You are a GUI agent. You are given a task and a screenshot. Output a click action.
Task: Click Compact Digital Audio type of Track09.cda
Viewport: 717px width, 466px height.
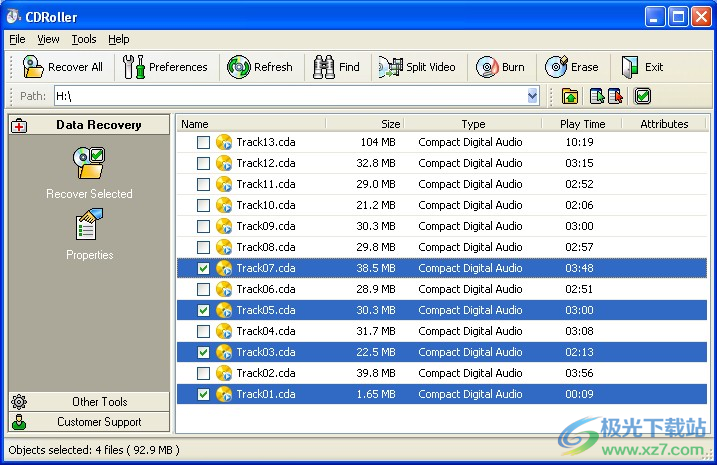point(470,226)
